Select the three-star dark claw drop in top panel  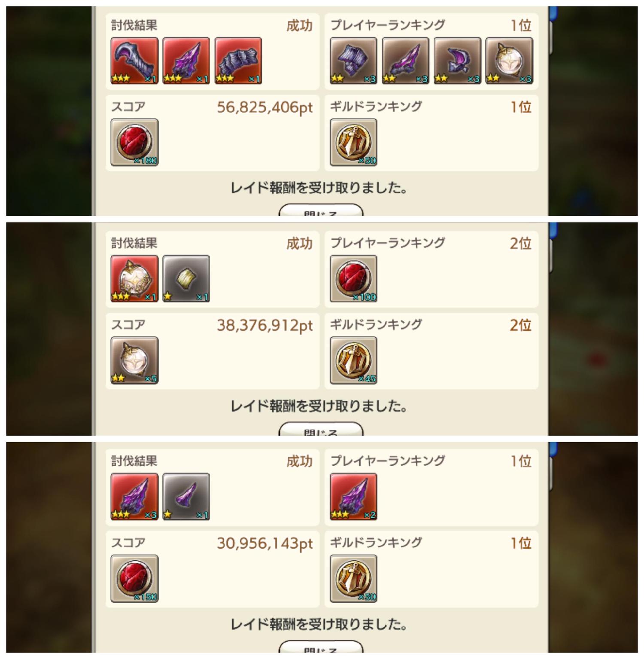coord(238,61)
